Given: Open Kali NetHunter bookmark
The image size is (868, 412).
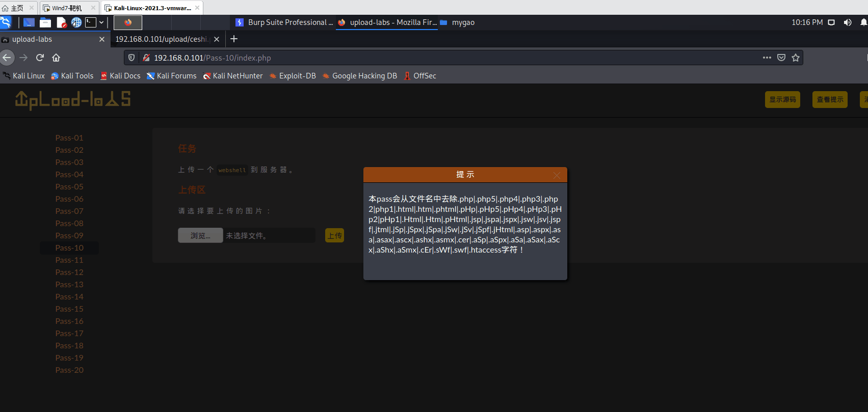Looking at the screenshot, I should tap(233, 76).
